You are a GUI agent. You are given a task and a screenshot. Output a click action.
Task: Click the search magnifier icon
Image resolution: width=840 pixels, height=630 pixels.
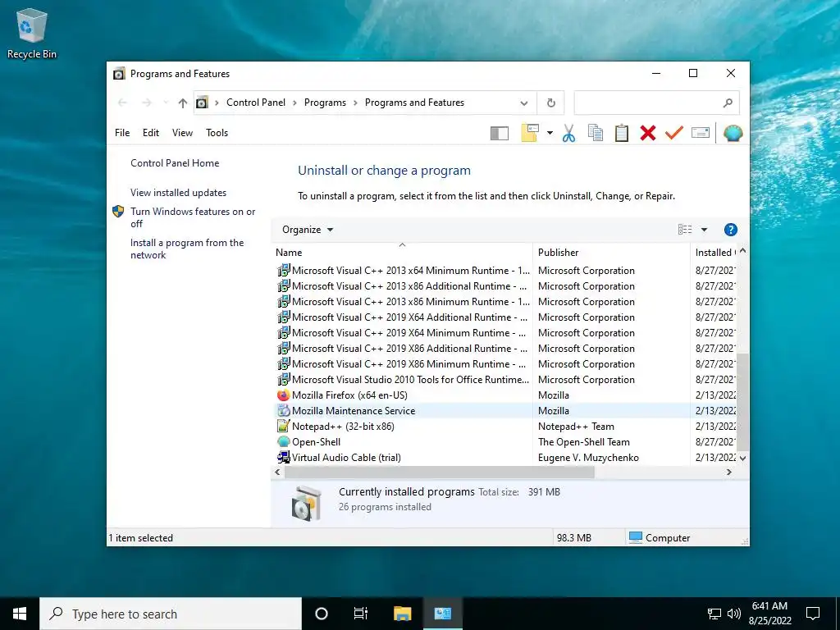point(728,103)
